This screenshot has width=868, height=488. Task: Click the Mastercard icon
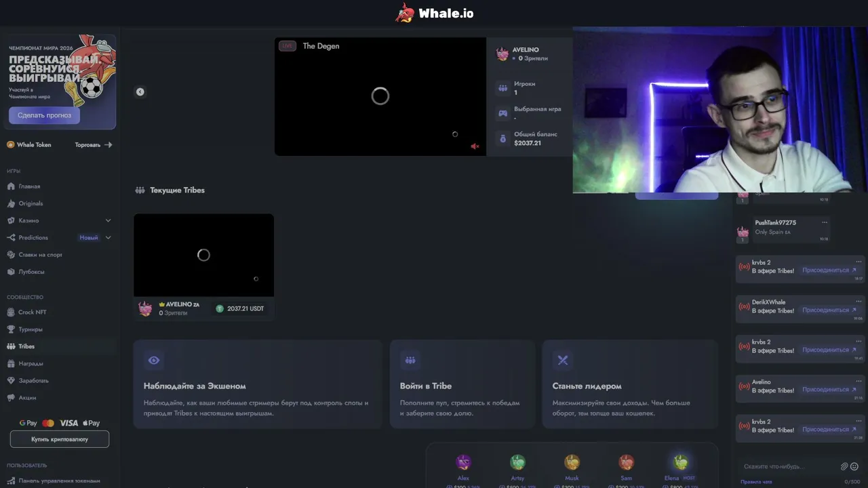click(48, 423)
